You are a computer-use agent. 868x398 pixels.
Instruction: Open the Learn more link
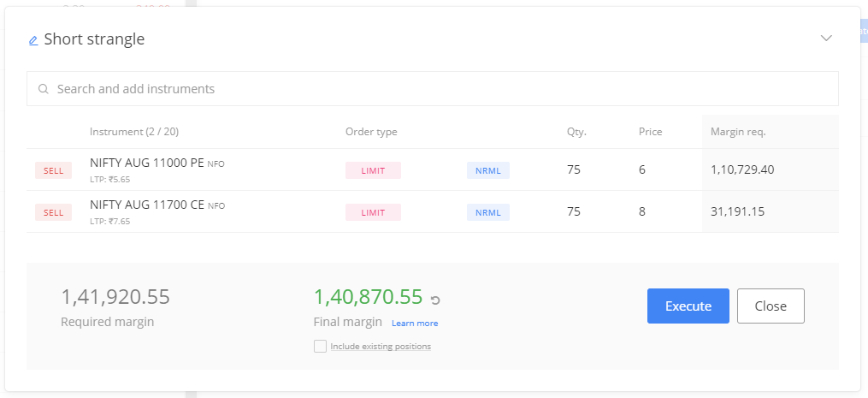coord(415,324)
